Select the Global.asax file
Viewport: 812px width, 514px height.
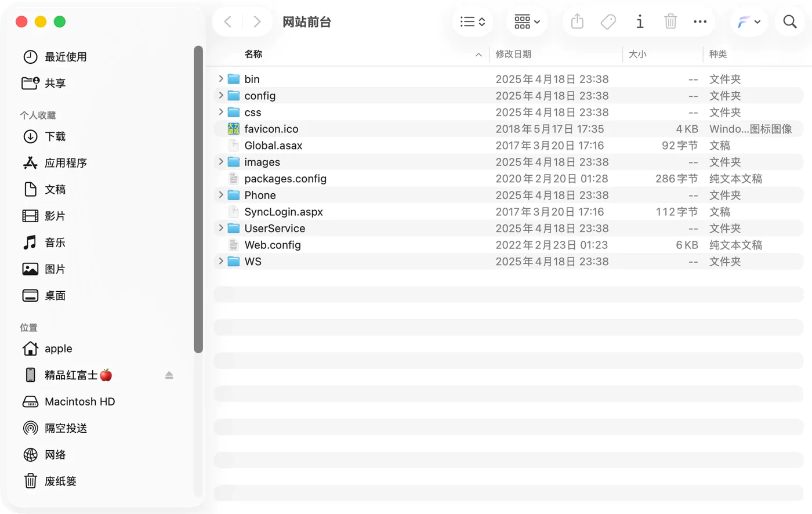coord(509,146)
